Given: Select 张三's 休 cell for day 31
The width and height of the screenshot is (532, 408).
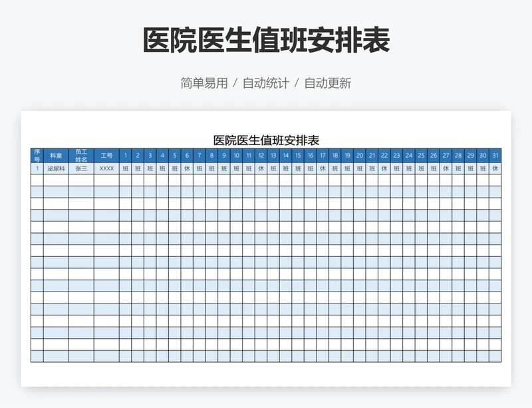Looking at the screenshot, I should [495, 168].
